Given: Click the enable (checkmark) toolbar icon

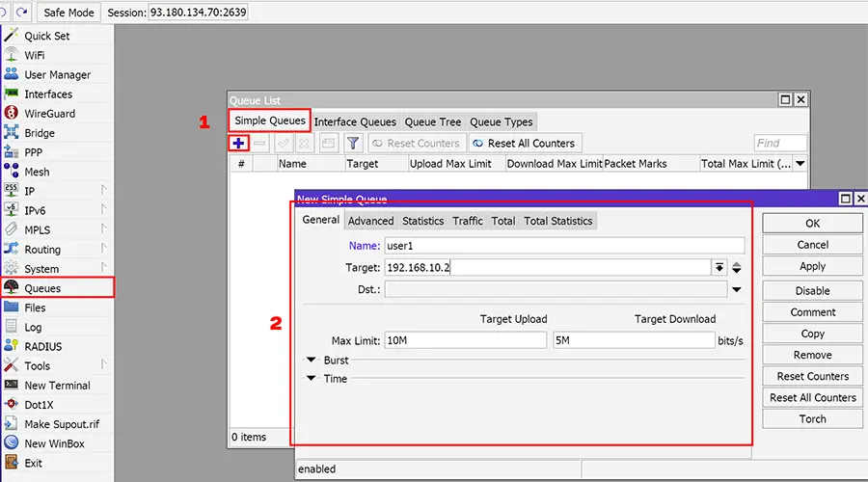Looking at the screenshot, I should point(283,144).
